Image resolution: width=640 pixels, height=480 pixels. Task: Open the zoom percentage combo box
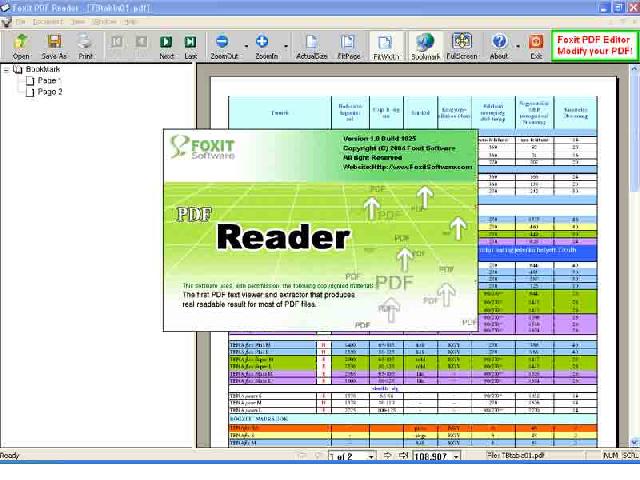point(437,456)
